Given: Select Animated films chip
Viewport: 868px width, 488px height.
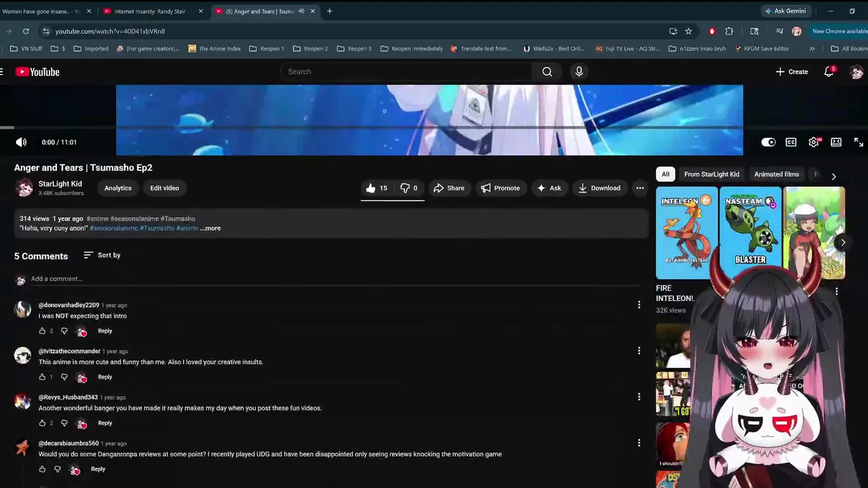Looking at the screenshot, I should pyautogui.click(x=776, y=175).
